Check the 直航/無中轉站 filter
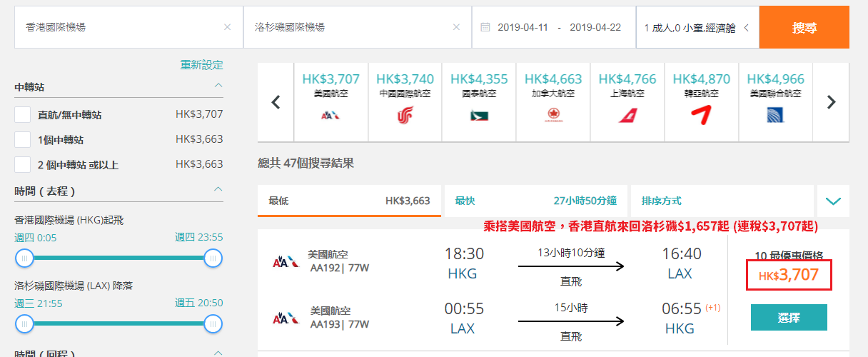868x357 pixels. (23, 114)
